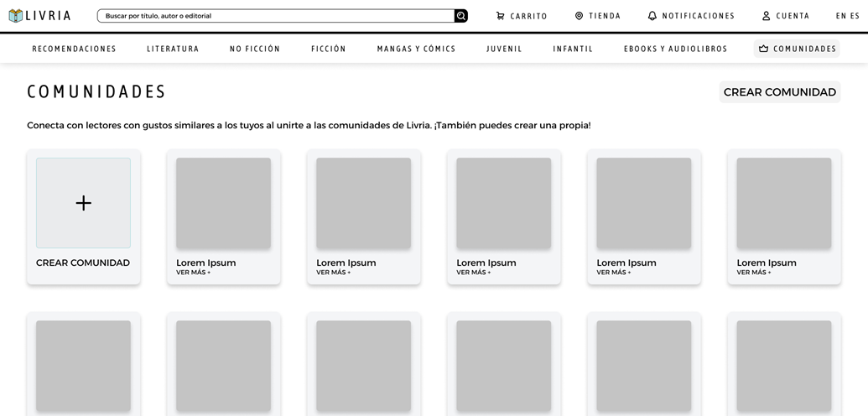
Task: Browse the Infantil category
Action: point(573,49)
